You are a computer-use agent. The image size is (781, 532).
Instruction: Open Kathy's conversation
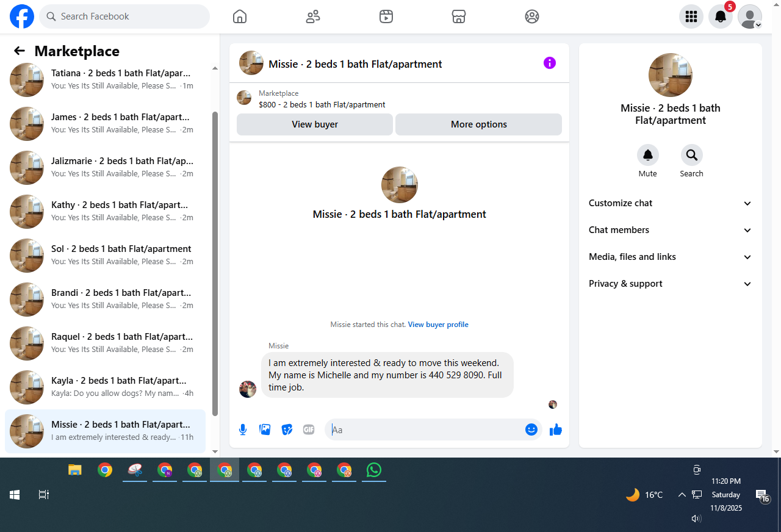click(x=105, y=212)
